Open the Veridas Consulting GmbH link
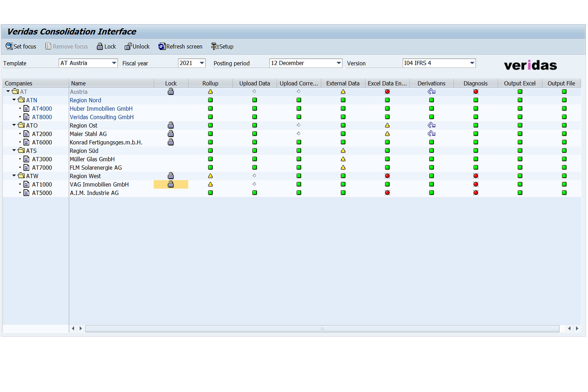 pos(101,117)
